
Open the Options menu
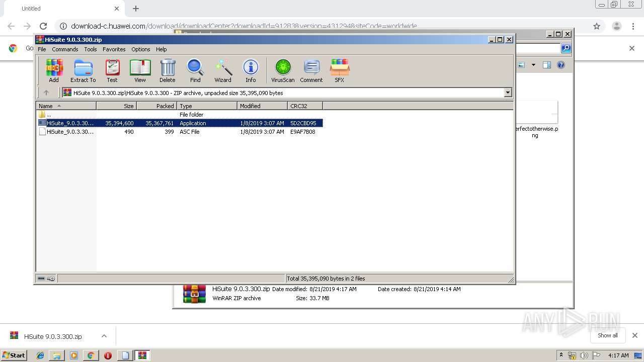pyautogui.click(x=141, y=49)
